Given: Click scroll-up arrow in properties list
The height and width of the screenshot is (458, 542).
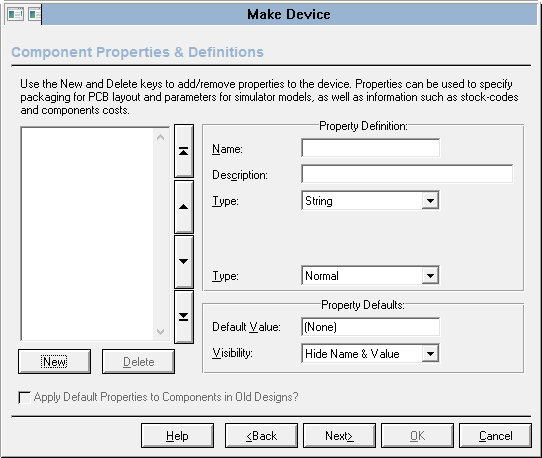Looking at the screenshot, I should tap(160, 137).
